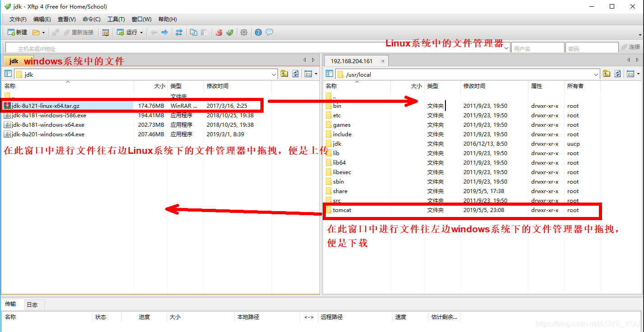The width and height of the screenshot is (644, 332).
Task: Open the local pane view mode icon
Action: (308, 74)
